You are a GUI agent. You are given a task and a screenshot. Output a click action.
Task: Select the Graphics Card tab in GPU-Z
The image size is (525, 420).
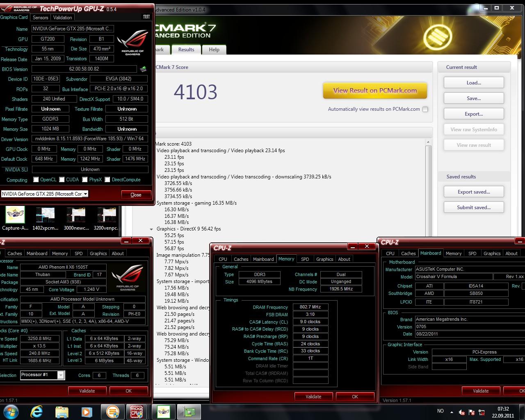click(x=14, y=17)
